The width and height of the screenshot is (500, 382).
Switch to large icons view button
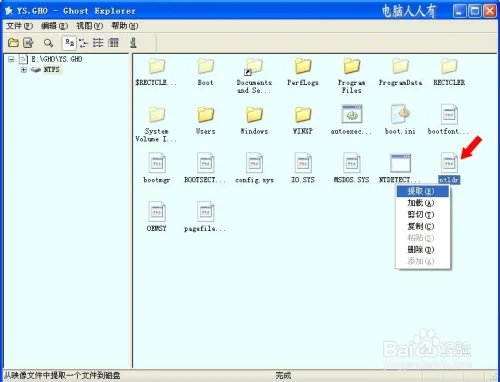click(70, 43)
